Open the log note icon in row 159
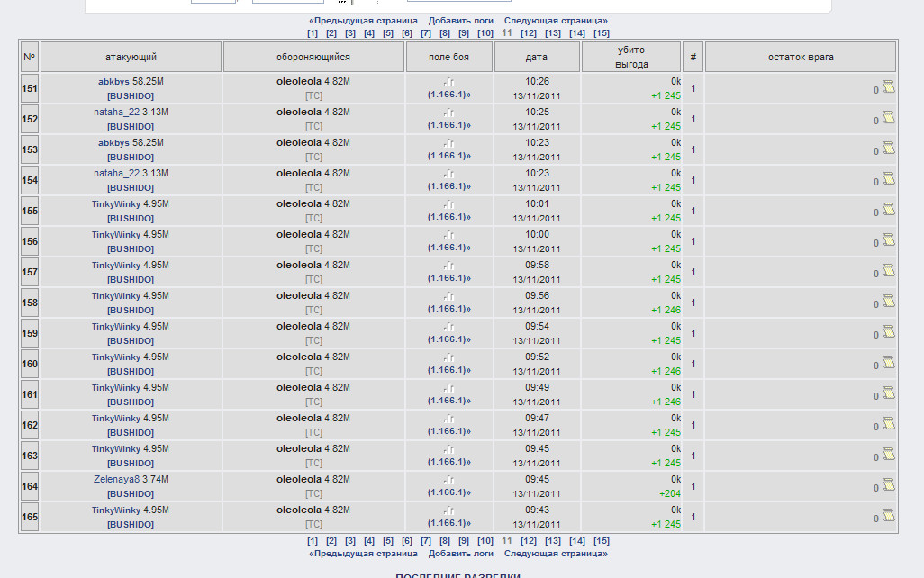 pos(888,331)
